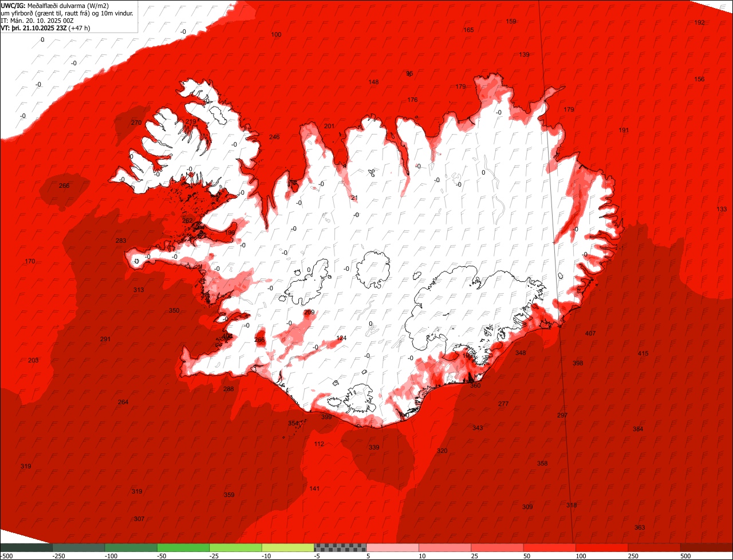Click the '-50' legend scale label
Screen dimensions: 733x560
[x=163, y=556]
